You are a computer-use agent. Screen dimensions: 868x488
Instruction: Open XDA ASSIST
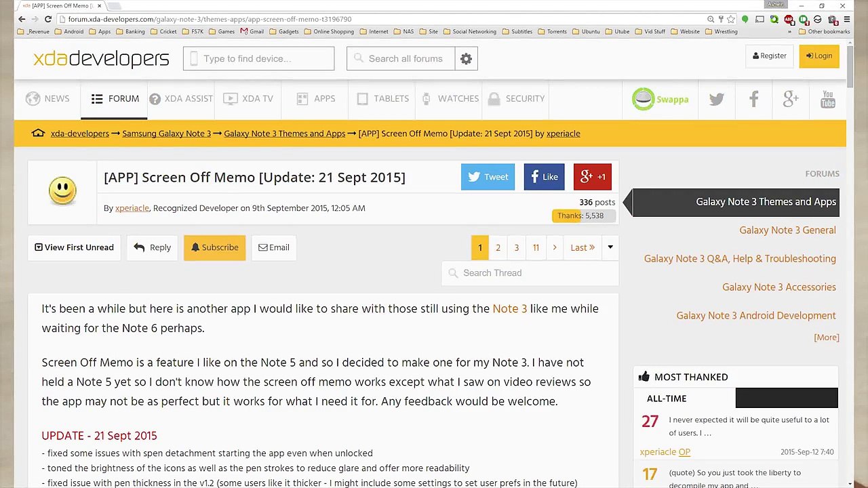pyautogui.click(x=181, y=99)
